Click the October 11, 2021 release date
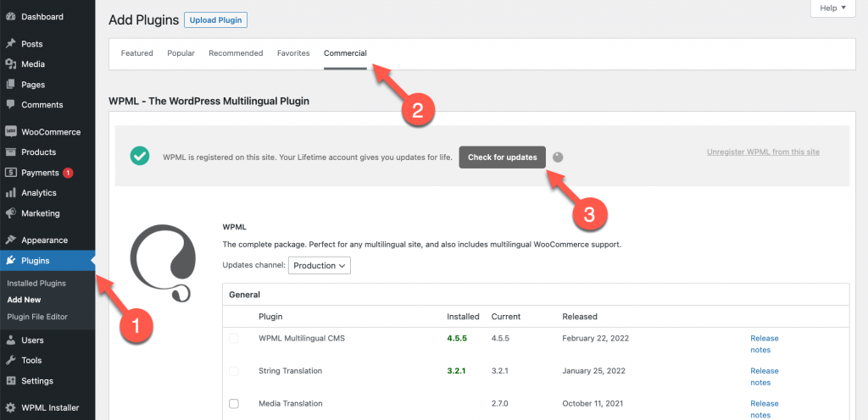 593,403
